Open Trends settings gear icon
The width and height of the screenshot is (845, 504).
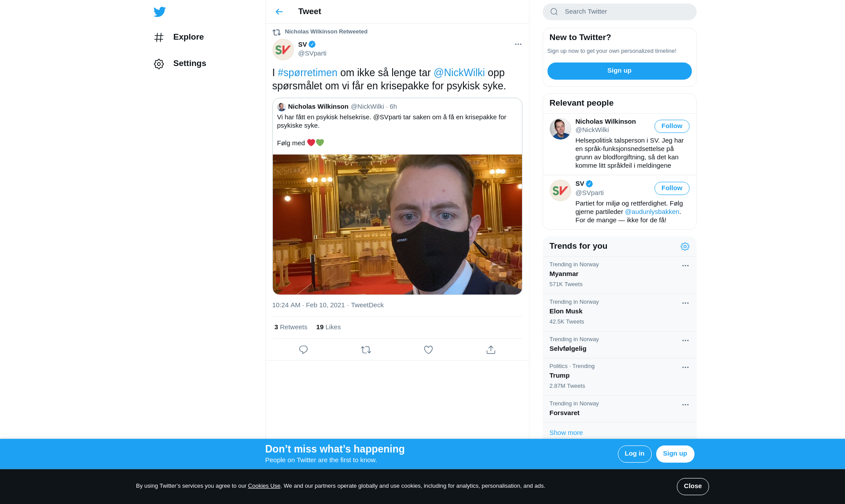[685, 246]
